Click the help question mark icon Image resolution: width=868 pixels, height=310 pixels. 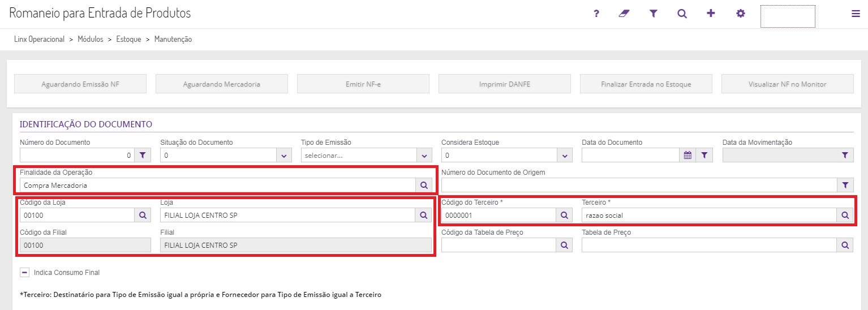tap(596, 14)
